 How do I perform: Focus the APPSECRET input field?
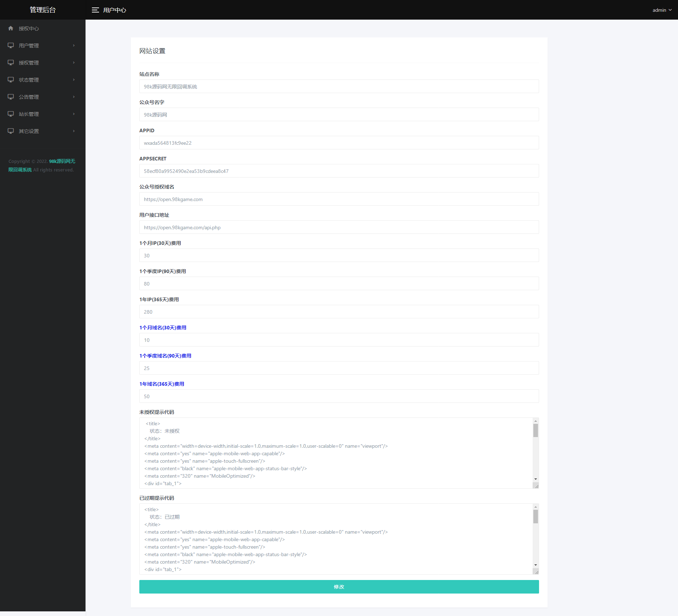[x=339, y=171]
